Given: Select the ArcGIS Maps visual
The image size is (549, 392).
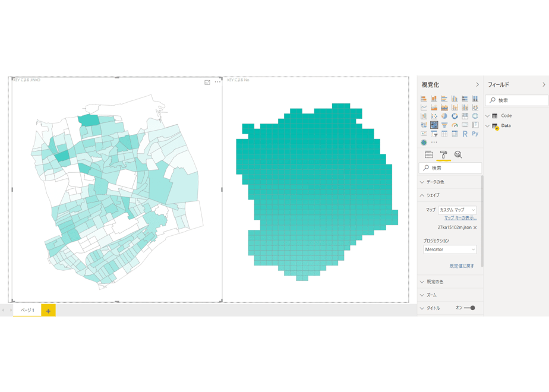Looking at the screenshot, I should coord(424,143).
